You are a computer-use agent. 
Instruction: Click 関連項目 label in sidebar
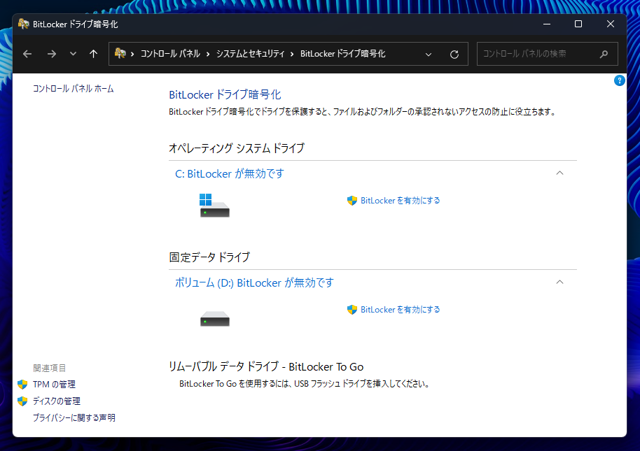pos(49,368)
